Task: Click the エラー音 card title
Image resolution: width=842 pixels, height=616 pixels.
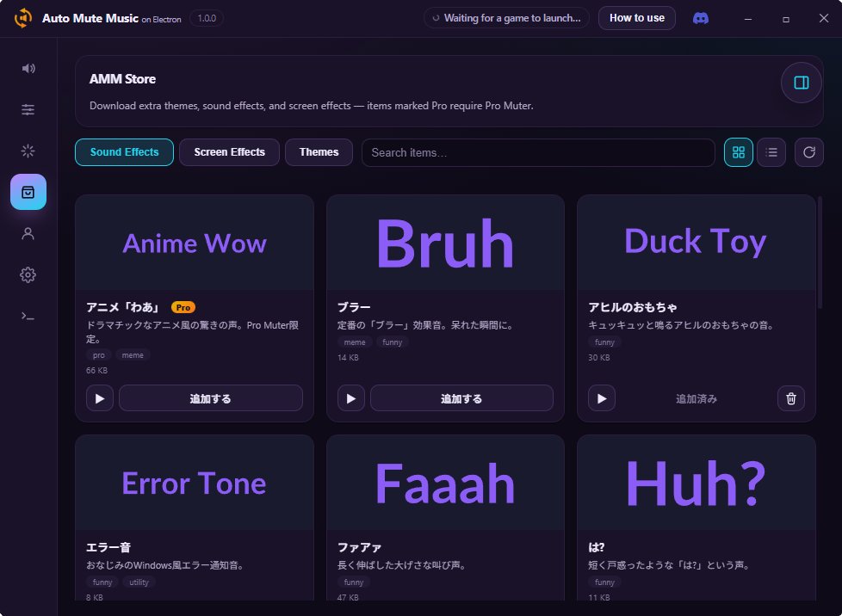Action: click(x=108, y=547)
